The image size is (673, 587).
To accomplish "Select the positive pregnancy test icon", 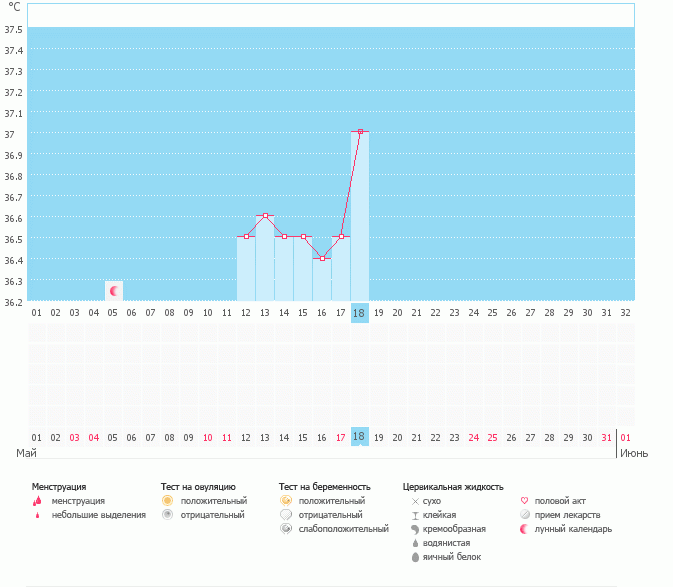I will (x=286, y=500).
